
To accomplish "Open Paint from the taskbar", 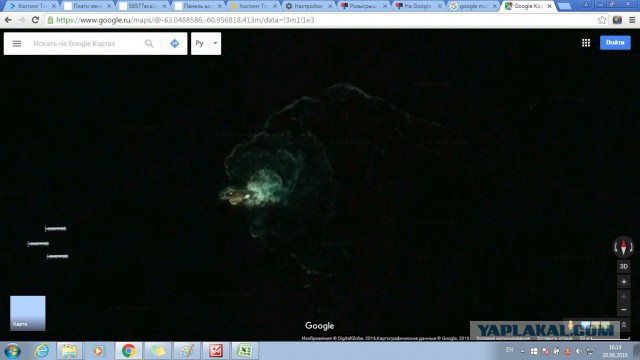I will (x=187, y=351).
